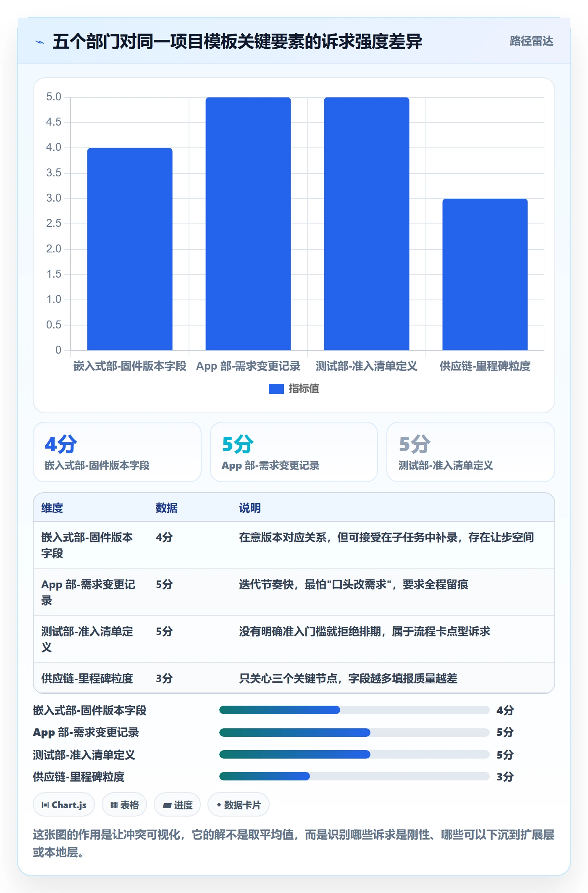Click the Chart.js tag chip
Viewport: 588px width, 893px height.
pyautogui.click(x=64, y=805)
